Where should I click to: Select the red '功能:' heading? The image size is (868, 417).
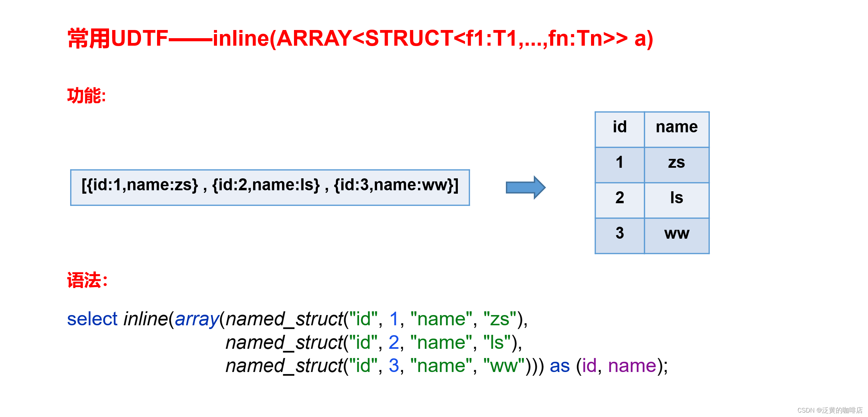[87, 95]
